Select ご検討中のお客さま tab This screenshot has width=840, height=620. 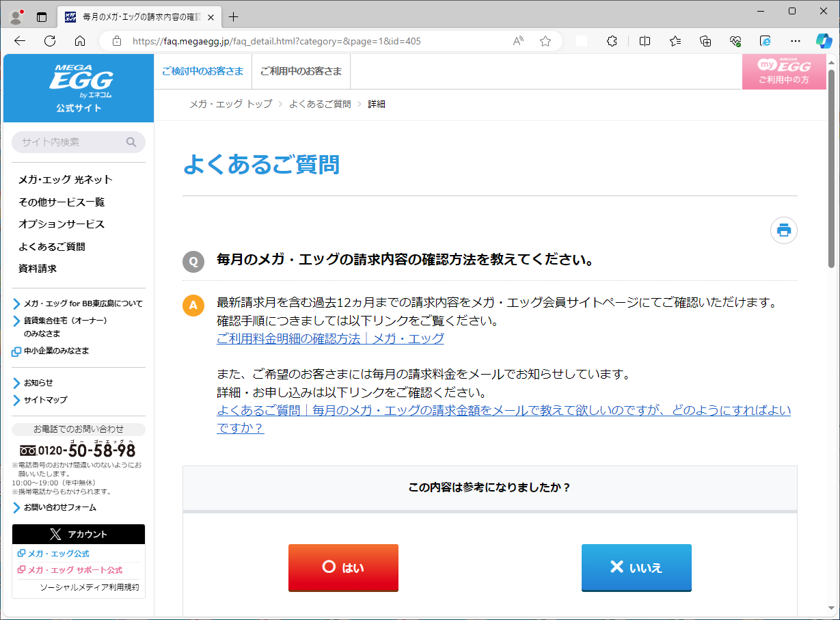[x=203, y=71]
